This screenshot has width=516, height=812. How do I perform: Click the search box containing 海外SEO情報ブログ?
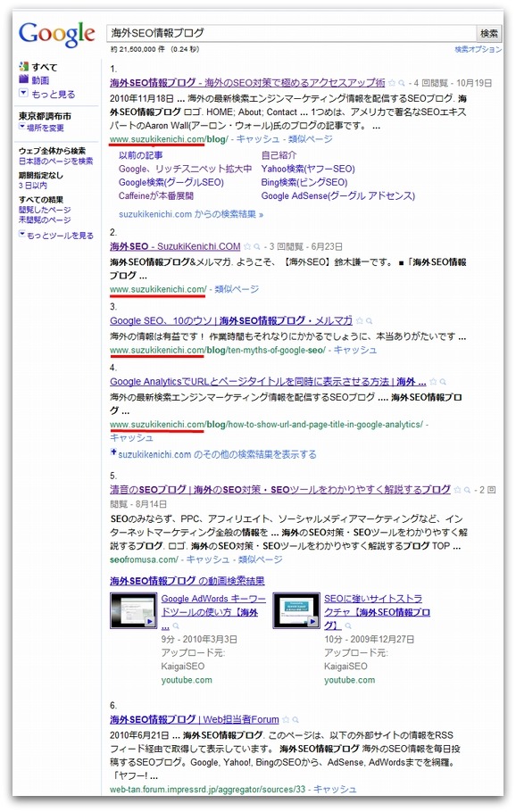tap(291, 33)
